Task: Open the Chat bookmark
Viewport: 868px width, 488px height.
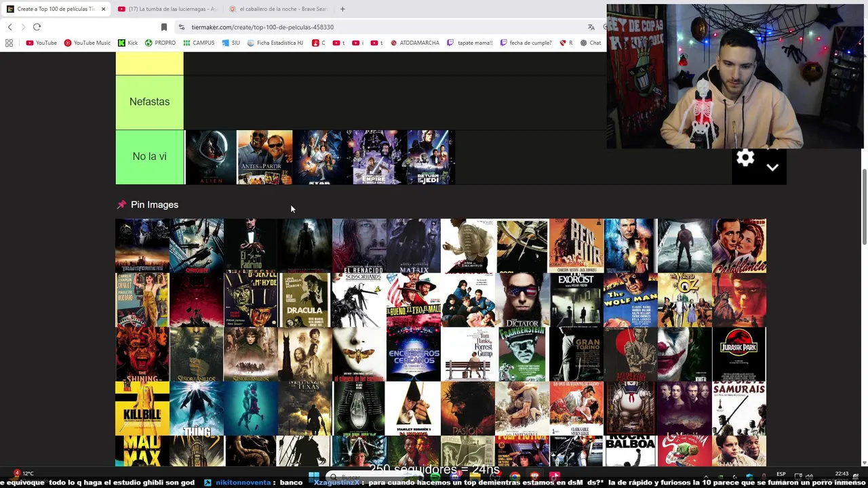Action: coord(591,43)
